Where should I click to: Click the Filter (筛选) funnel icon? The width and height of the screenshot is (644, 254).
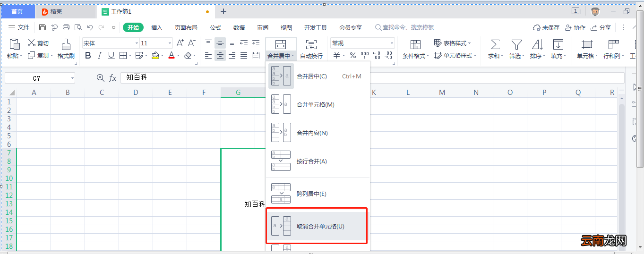pos(516,44)
